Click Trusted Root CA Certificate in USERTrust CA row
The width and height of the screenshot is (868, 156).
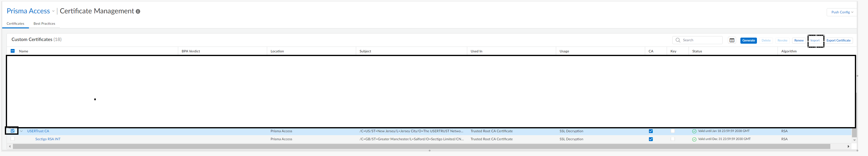pos(492,131)
